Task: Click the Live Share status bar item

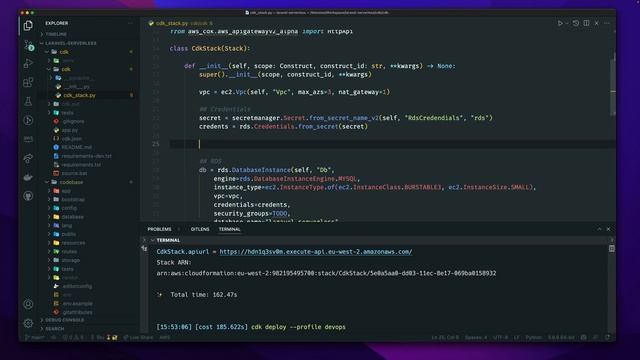Action: tap(138, 338)
